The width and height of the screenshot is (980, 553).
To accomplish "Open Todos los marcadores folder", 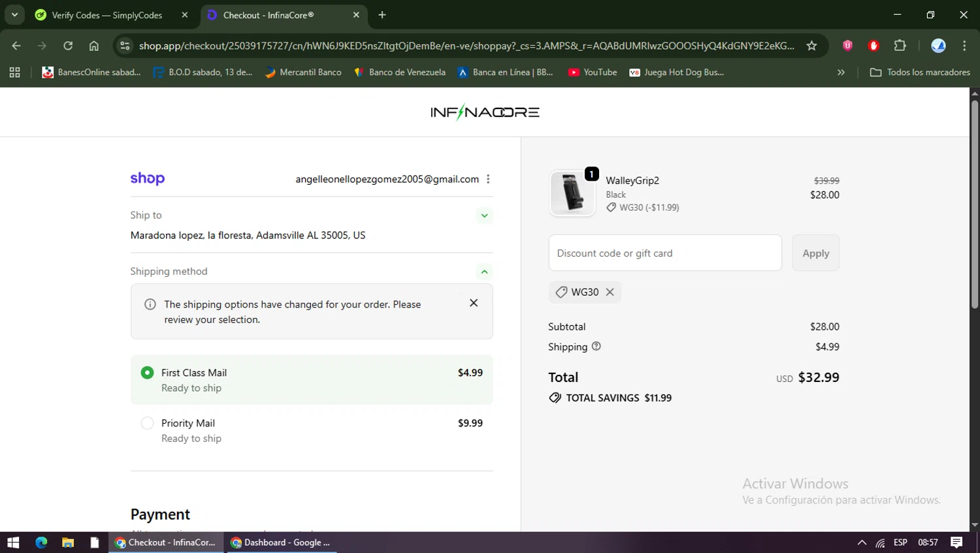I will tap(920, 72).
